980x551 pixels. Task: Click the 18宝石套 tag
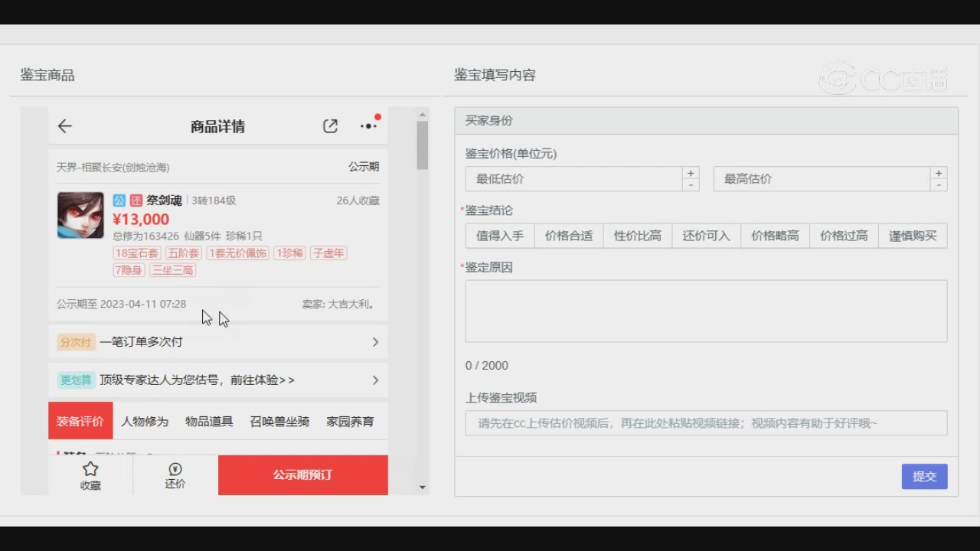pyautogui.click(x=137, y=253)
